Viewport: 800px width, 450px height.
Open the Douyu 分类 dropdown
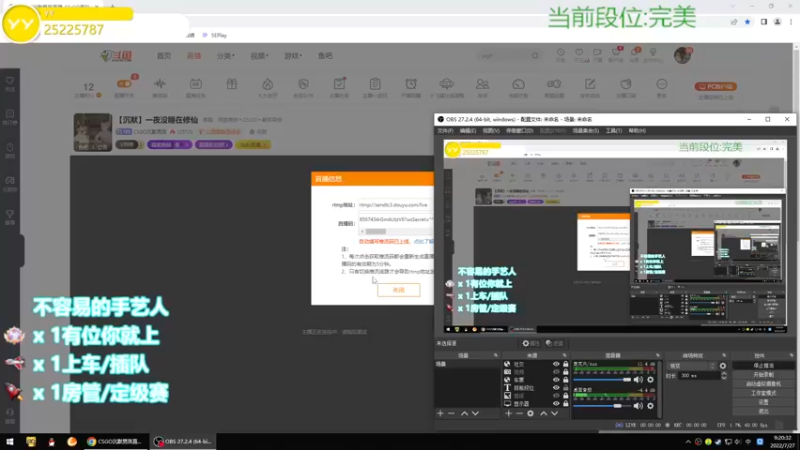click(225, 56)
